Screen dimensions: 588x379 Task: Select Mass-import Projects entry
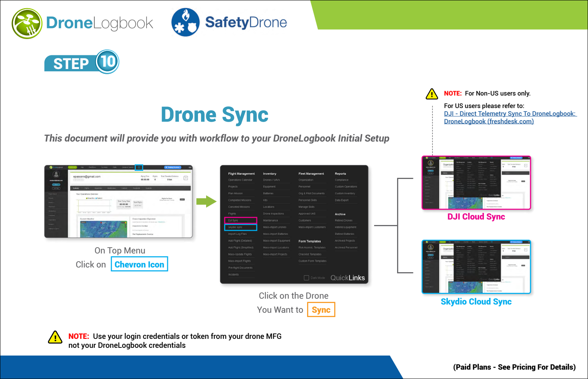pyautogui.click(x=275, y=254)
